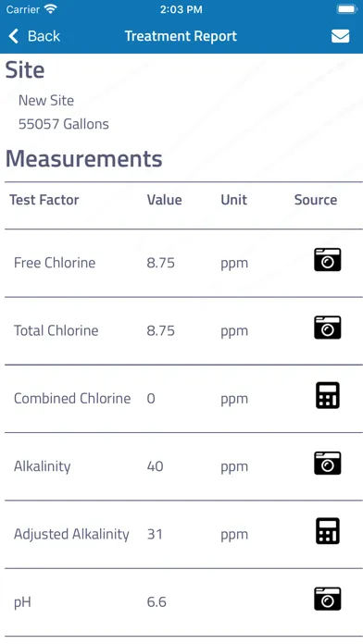Tap the Combined Chlorine test factor

[72, 399]
